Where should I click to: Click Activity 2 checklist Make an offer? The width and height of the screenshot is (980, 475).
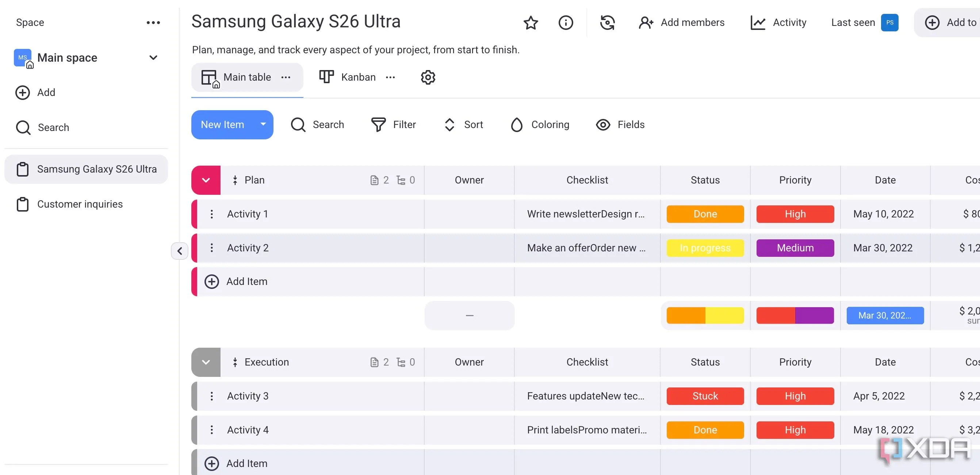coord(587,248)
